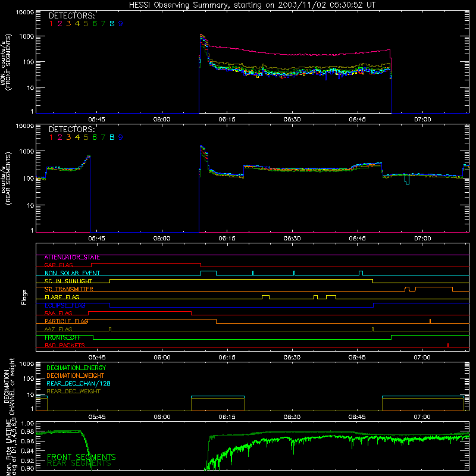Click BAD_PACKETS flag label

[65, 345]
